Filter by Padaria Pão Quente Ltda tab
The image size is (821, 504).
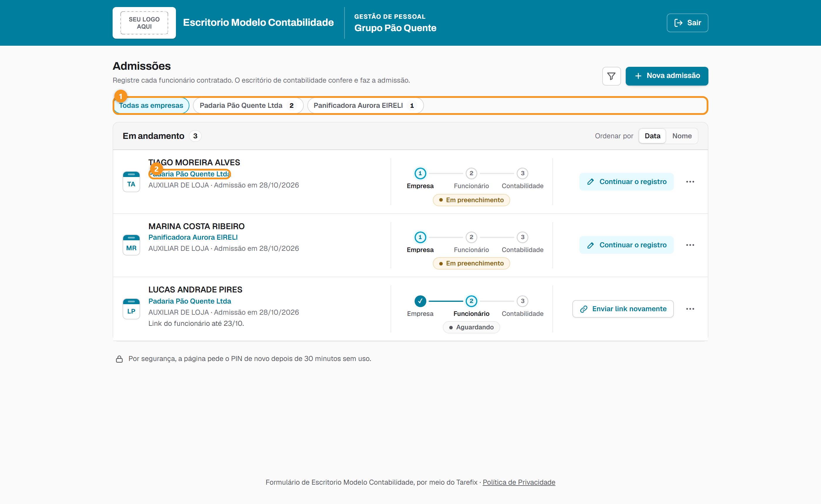tap(248, 106)
